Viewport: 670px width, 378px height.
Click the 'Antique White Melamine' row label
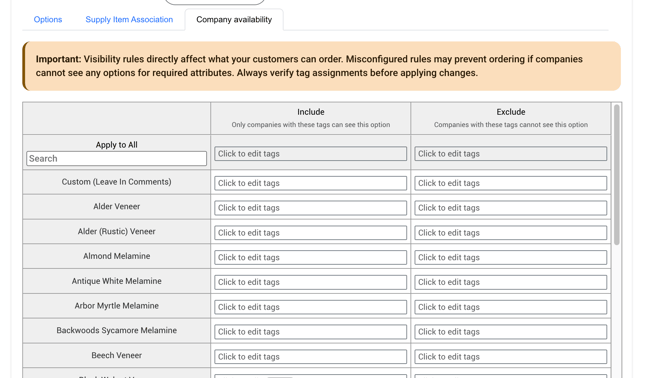pos(116,281)
